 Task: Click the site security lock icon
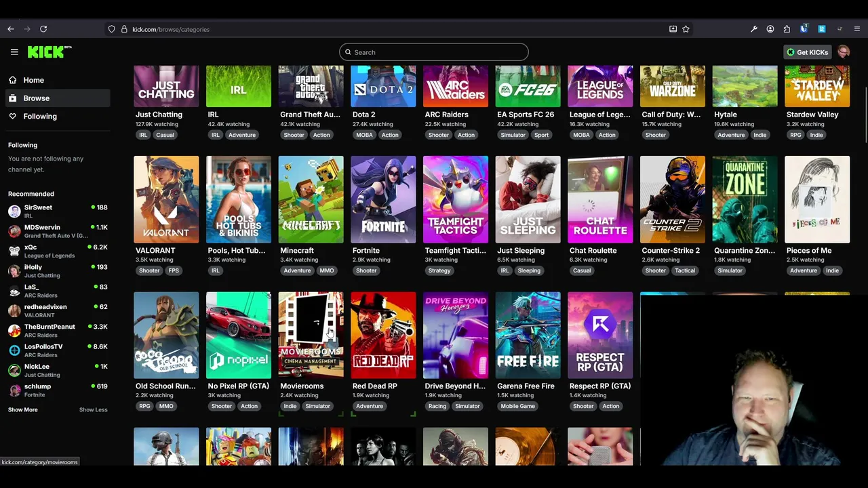124,29
